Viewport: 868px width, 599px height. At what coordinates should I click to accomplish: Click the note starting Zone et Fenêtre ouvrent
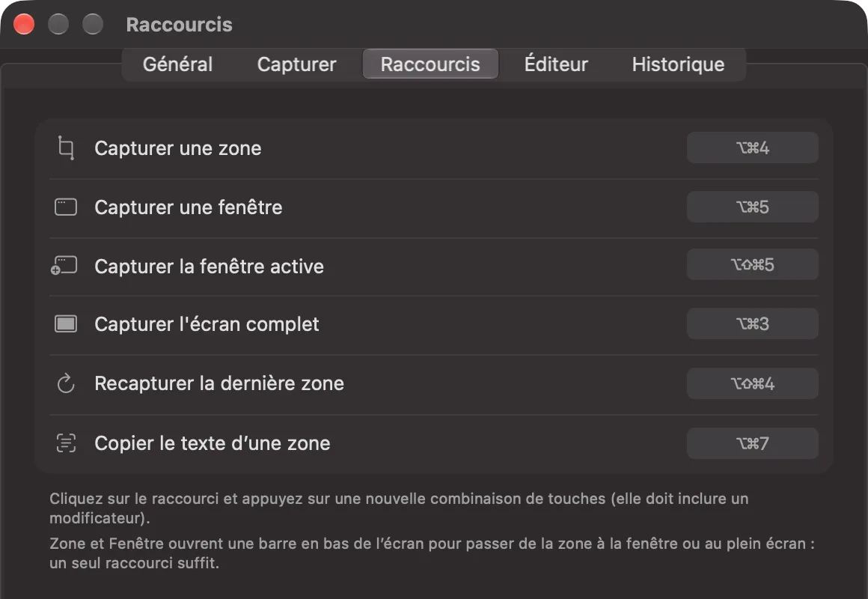pyautogui.click(x=432, y=553)
